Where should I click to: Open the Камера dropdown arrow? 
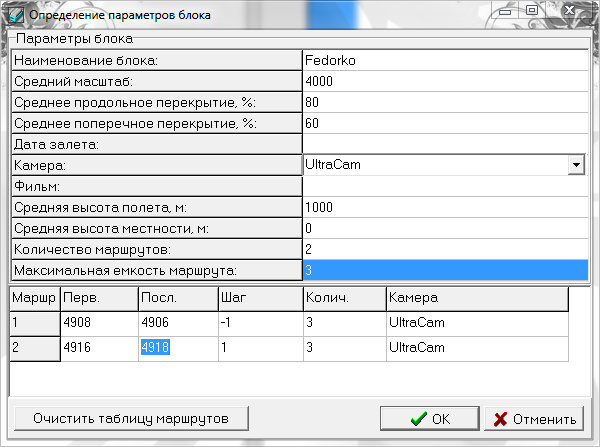click(576, 165)
